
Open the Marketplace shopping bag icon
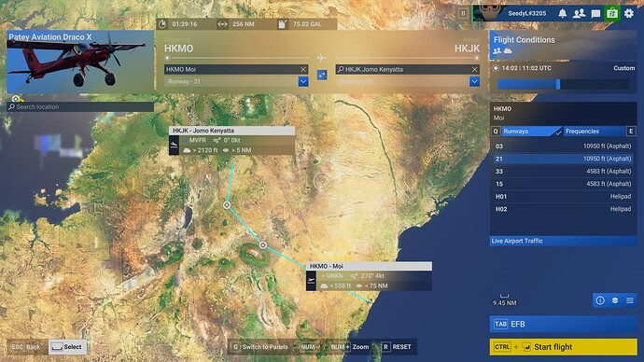[612, 14]
